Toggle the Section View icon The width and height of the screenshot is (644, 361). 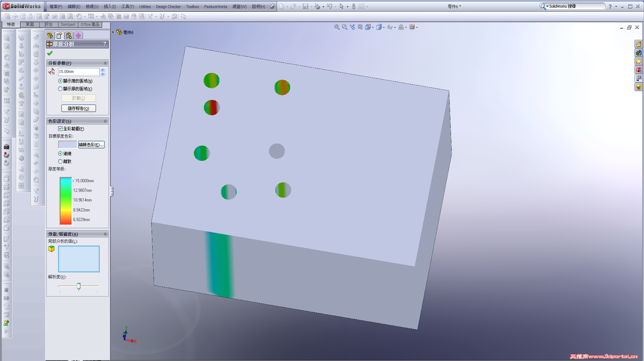360,27
